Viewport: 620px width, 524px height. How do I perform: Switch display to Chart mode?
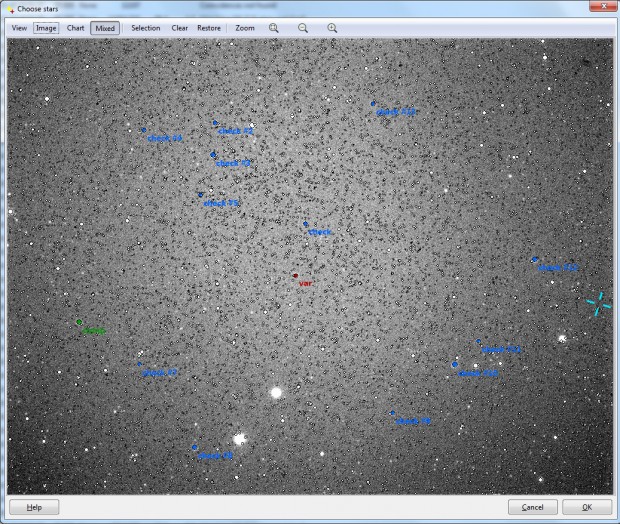[x=76, y=28]
